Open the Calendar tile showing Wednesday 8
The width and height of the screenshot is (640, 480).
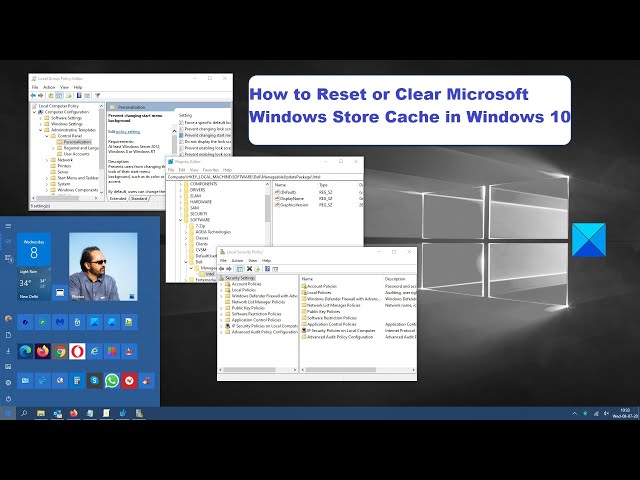pyautogui.click(x=34, y=249)
